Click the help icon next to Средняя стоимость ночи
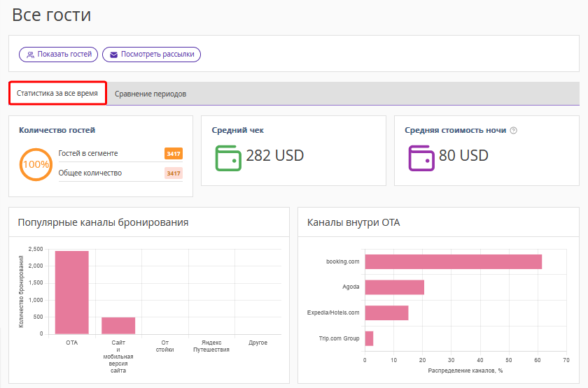The image size is (588, 388). (x=514, y=130)
